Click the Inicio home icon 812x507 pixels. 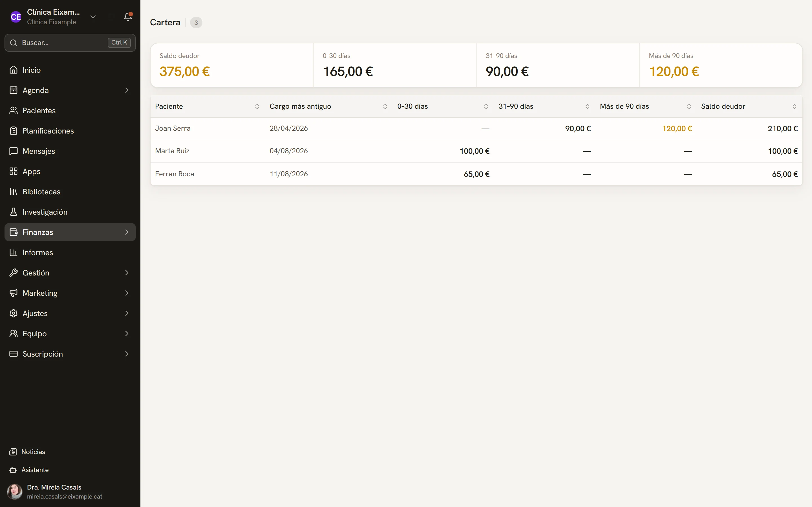click(x=14, y=70)
